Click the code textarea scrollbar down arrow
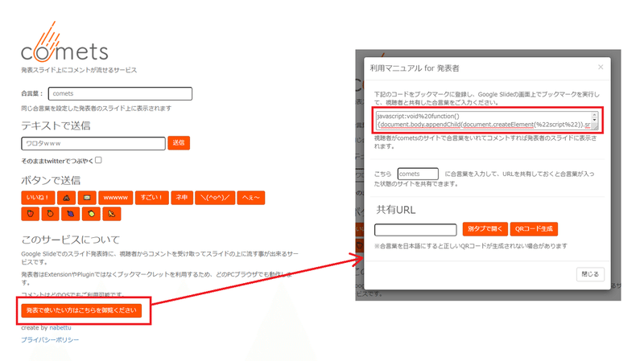This screenshot has width=644, height=361. coord(595,120)
